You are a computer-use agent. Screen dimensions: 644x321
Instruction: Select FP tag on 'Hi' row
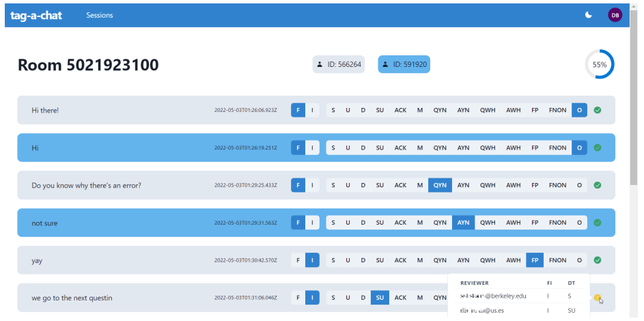[535, 148]
